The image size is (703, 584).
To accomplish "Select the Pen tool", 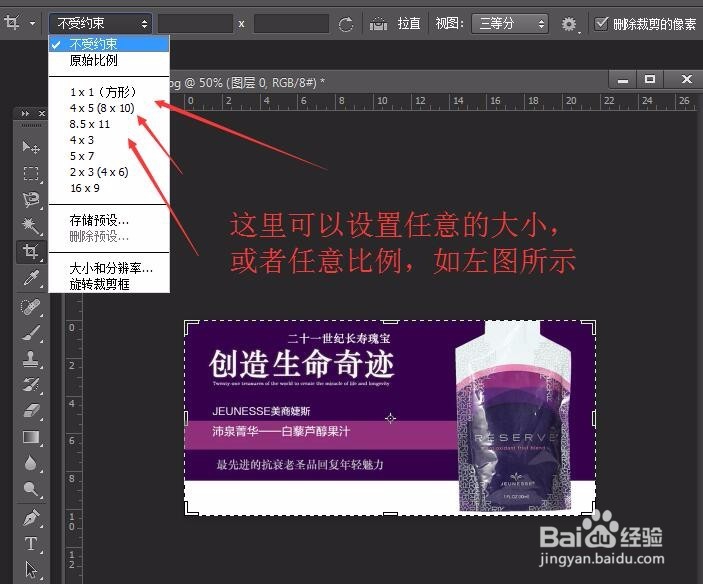I will (31, 518).
